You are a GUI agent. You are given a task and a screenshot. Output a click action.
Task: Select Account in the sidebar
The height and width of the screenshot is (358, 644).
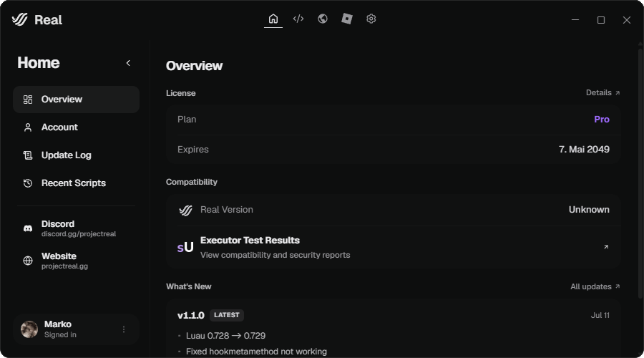click(76, 127)
